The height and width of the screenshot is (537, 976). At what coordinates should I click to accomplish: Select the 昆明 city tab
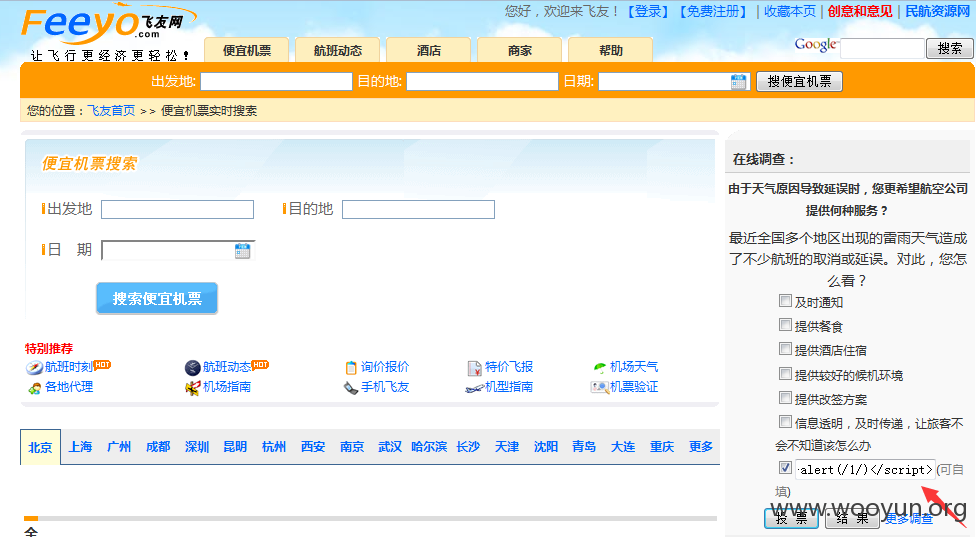tap(235, 447)
